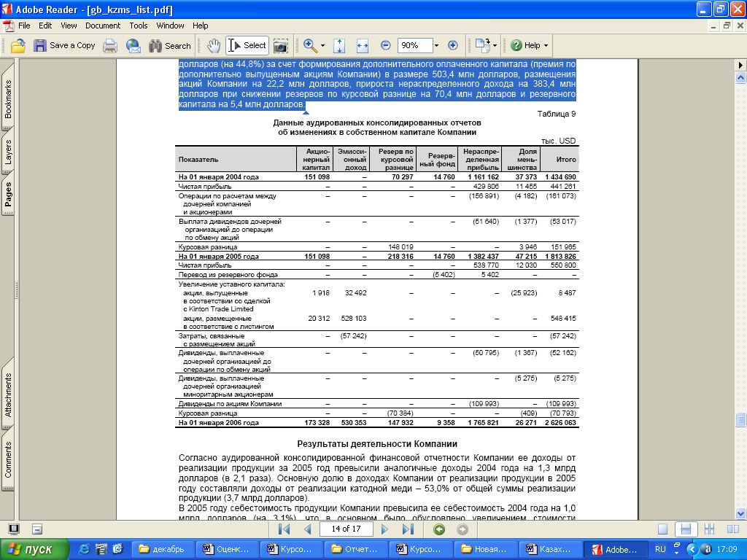Open the Bookmarks side tab
This screenshot has height=560, width=747.
tap(8, 99)
